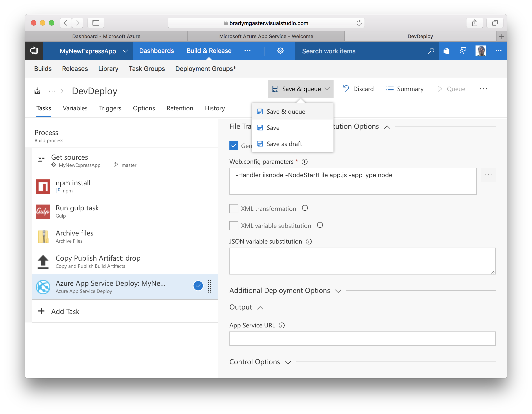Image resolution: width=532 pixels, height=414 pixels.
Task: Open a new Safari tab with plus
Action: 501,37
